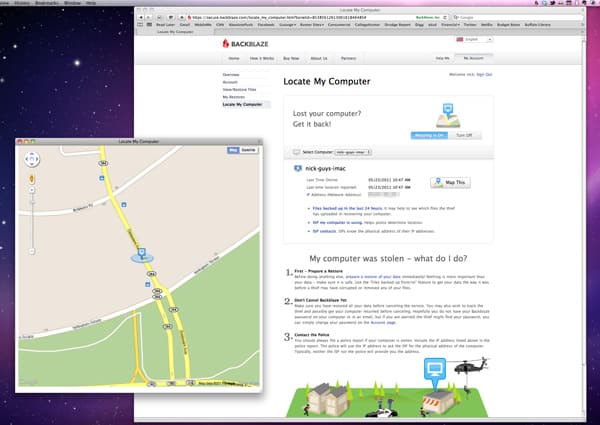Click the computer icon beside nick-guys-imac
Image resolution: width=600 pixels, height=425 pixels.
(298, 170)
